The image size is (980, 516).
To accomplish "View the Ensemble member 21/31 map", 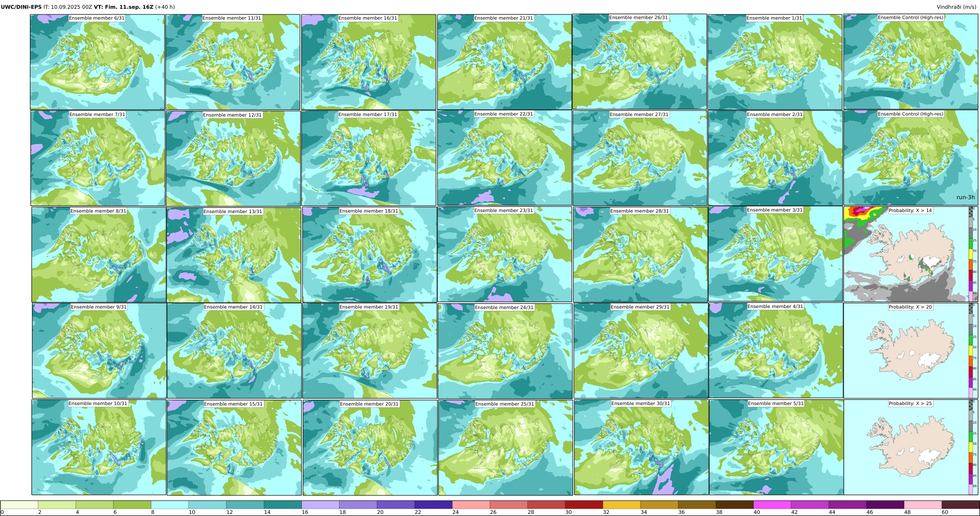I will (504, 62).
